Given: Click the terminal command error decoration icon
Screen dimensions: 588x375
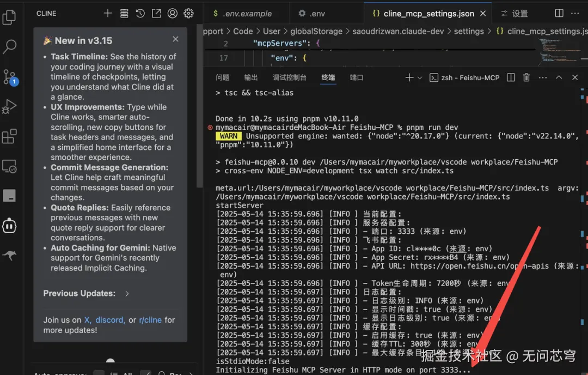Looking at the screenshot, I should (210, 128).
